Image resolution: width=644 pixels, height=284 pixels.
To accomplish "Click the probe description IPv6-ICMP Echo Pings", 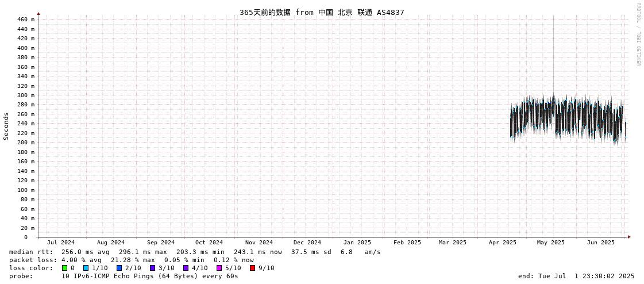I will 149,276.
